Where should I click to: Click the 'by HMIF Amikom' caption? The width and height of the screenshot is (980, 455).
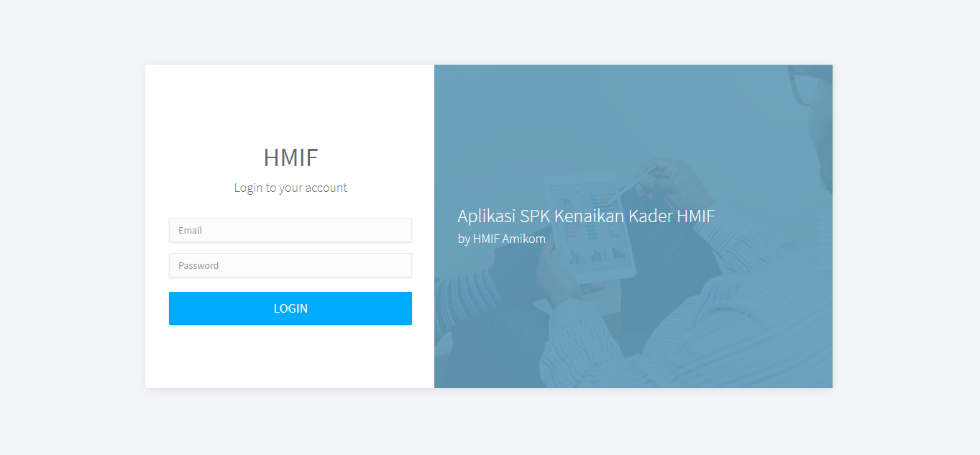pos(501,239)
